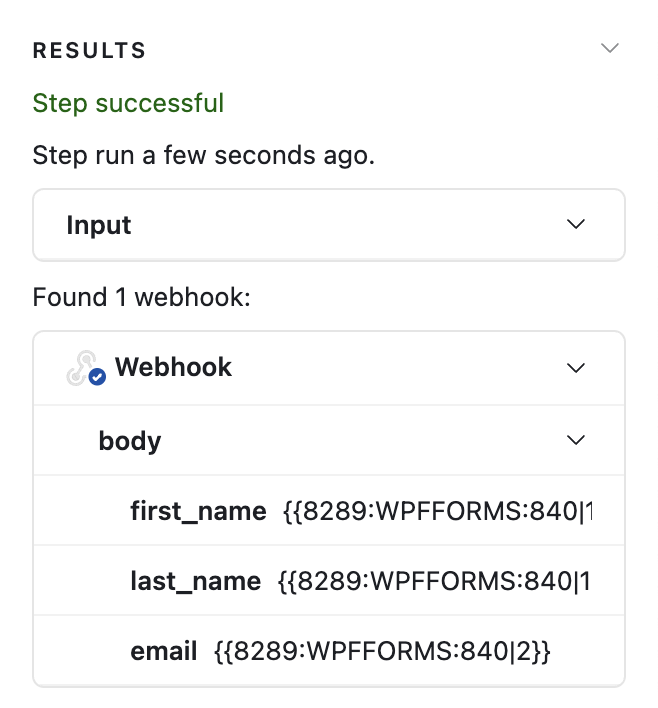
Task: Select the email WPFFORMS token value
Action: tap(383, 652)
